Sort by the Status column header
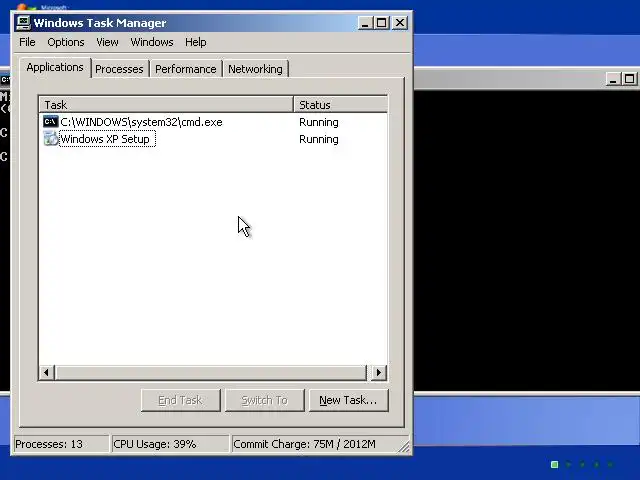 point(340,104)
